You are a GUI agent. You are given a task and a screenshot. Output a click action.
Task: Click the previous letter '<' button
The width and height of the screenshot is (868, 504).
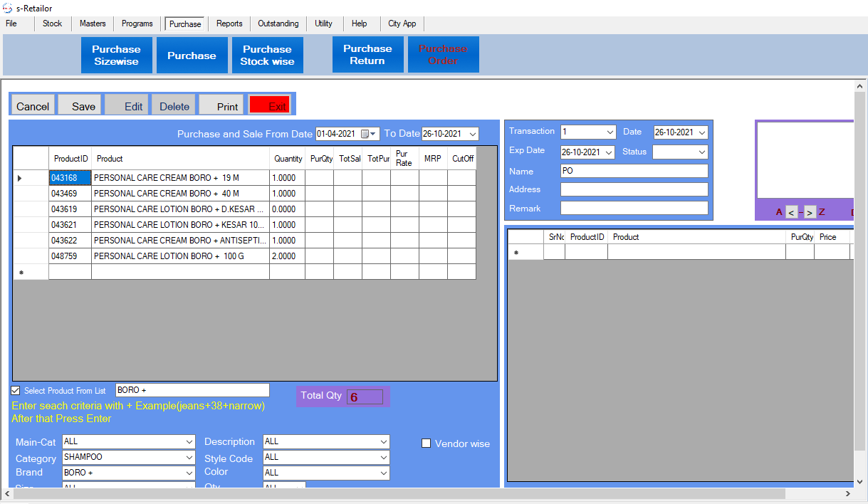pyautogui.click(x=792, y=212)
